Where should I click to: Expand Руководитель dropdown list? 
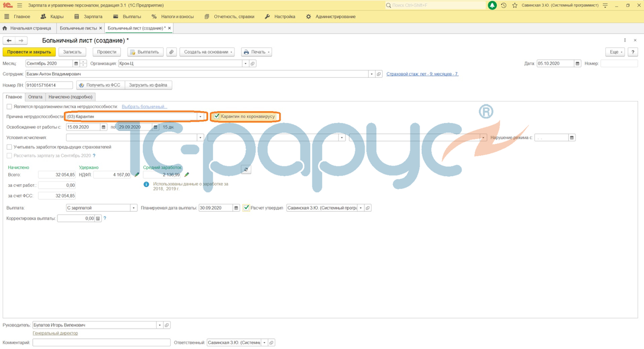point(159,325)
